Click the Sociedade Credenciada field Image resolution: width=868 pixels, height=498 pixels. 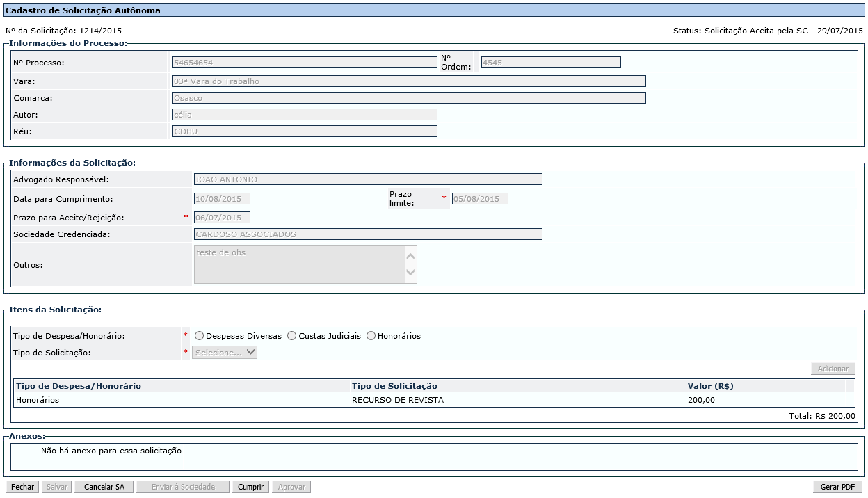click(368, 234)
